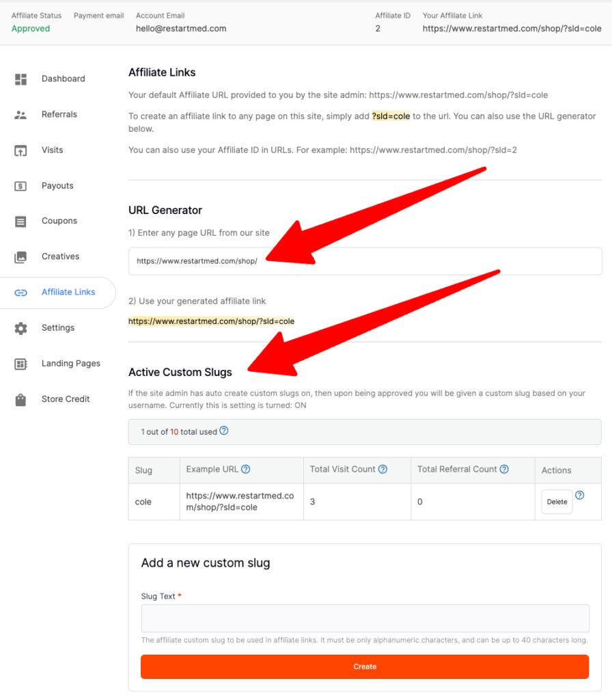Click the page URL generator input field

pyautogui.click(x=365, y=261)
